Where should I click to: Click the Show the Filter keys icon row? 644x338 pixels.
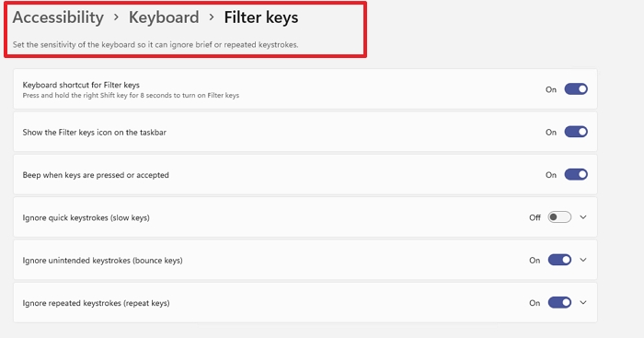(x=305, y=132)
